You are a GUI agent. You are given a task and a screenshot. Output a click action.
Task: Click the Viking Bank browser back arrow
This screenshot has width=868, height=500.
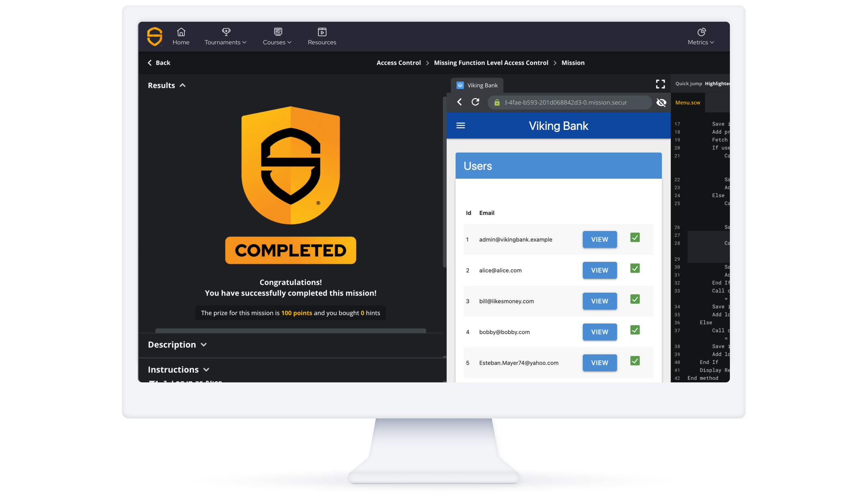460,102
